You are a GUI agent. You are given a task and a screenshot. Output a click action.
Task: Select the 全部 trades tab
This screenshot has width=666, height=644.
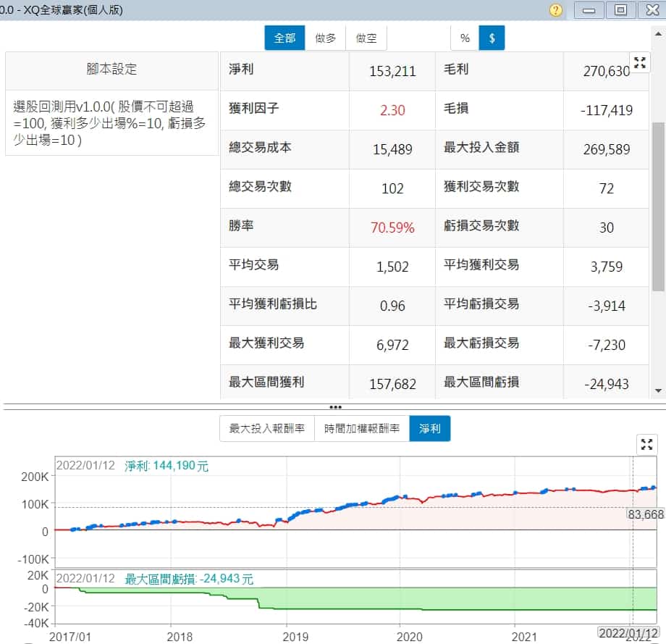[284, 38]
